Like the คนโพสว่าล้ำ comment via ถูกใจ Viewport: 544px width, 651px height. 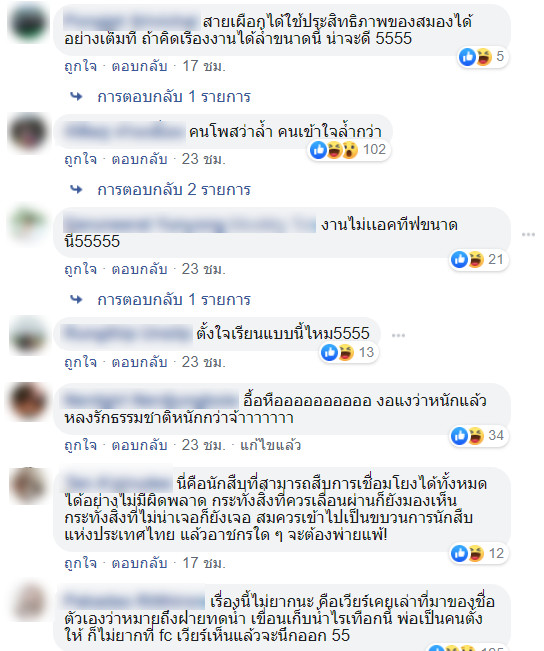81,159
